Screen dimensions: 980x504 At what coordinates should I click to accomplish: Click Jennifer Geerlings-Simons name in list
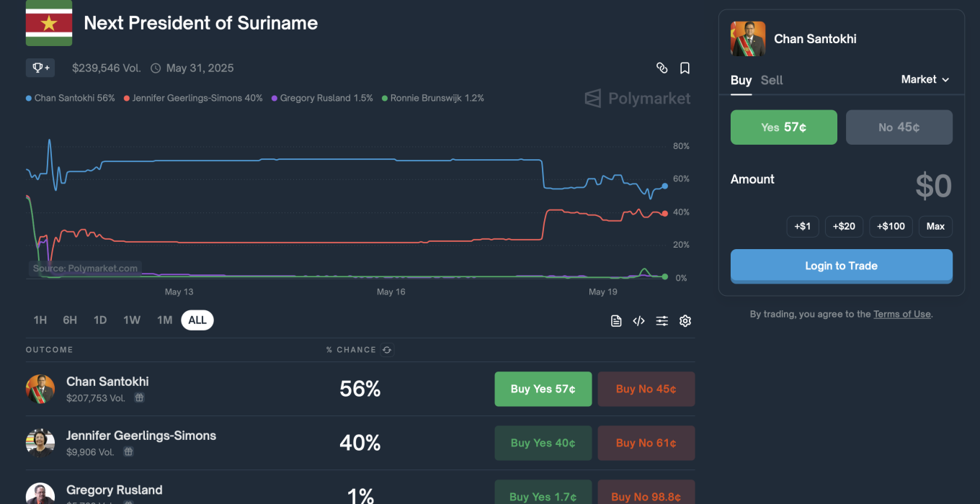[x=141, y=436]
